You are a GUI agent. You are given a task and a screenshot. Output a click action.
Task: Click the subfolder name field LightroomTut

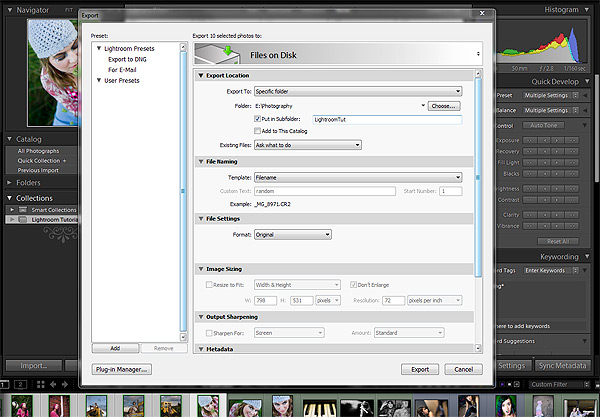coord(387,120)
